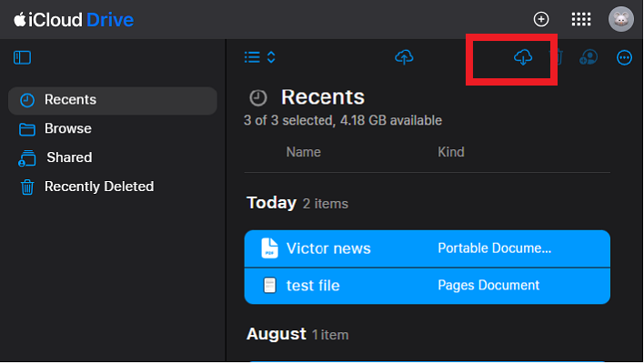This screenshot has height=364, width=644.
Task: Go to Shared in the sidebar
Action: tap(69, 157)
